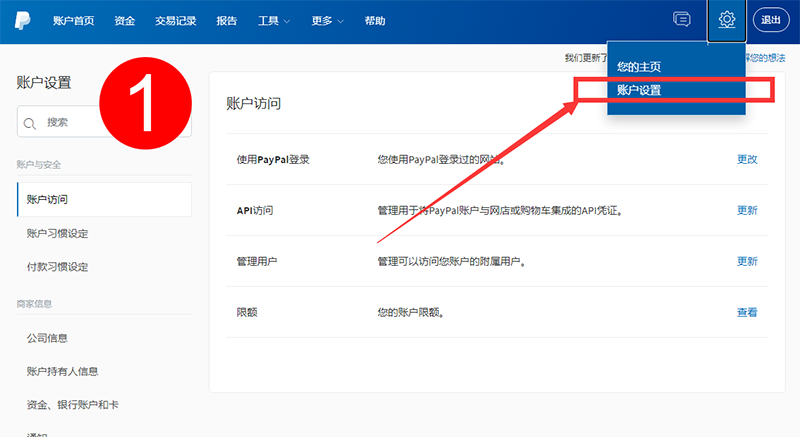Select 账户习惯设定 in the sidebar
Viewport: 800px width, 437px height.
click(x=58, y=233)
